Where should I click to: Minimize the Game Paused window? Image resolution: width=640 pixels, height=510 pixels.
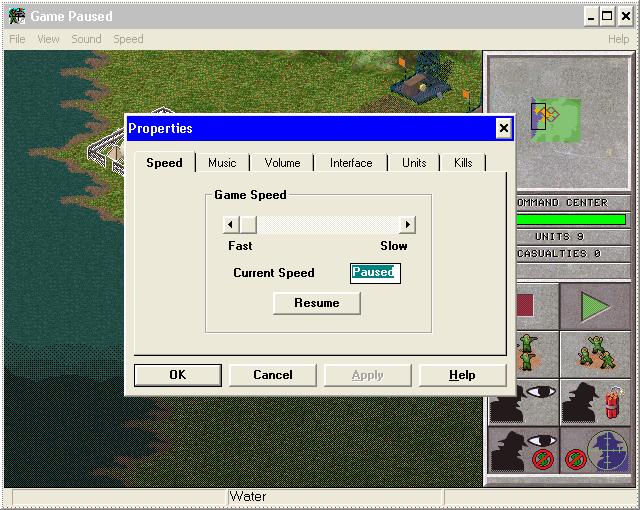(x=591, y=16)
